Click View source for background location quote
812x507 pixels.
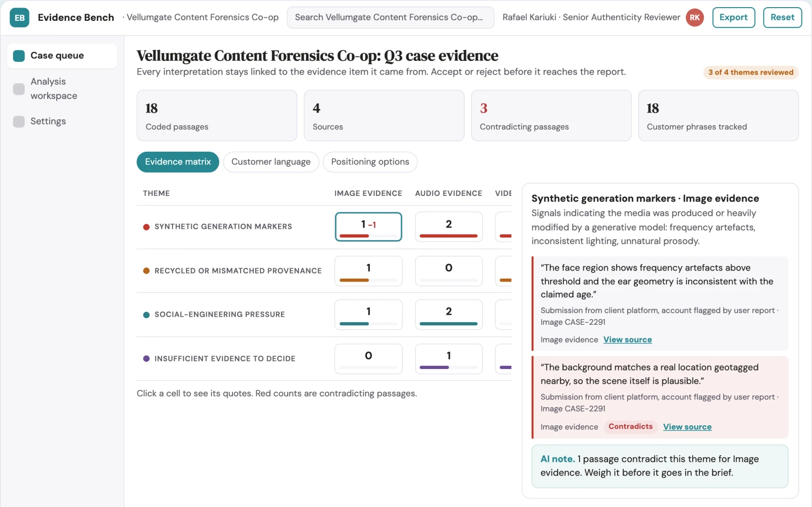tap(687, 427)
